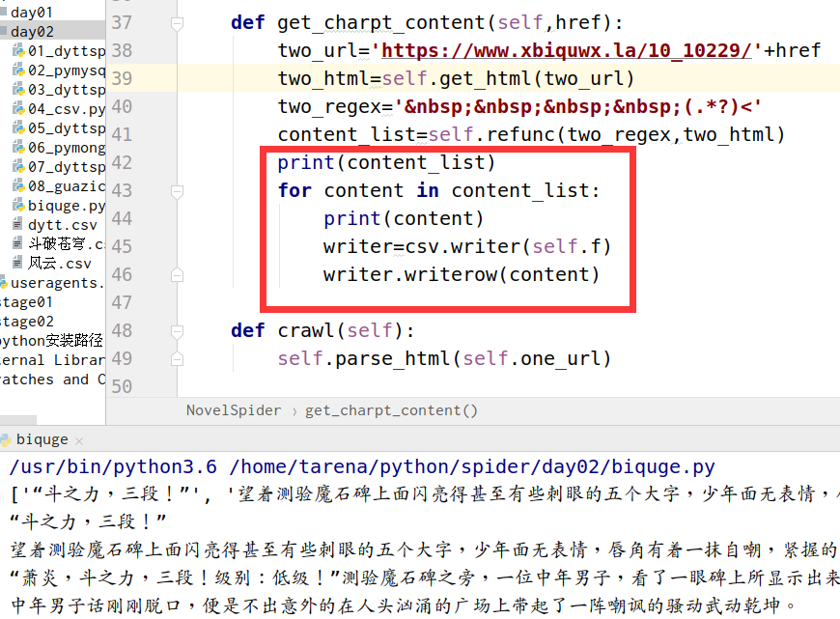Click the Python icon of 01_dyttsp file
The width and height of the screenshot is (840, 619).
pyautogui.click(x=17, y=51)
